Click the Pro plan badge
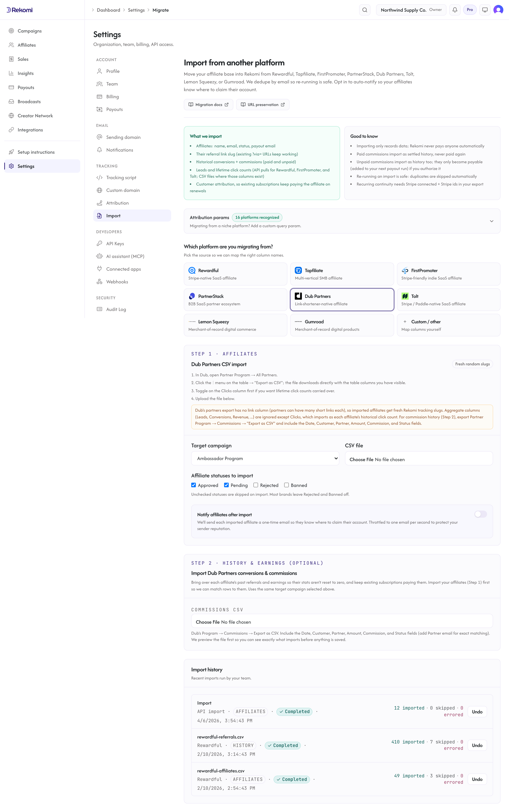The width and height of the screenshot is (509, 812). [470, 10]
